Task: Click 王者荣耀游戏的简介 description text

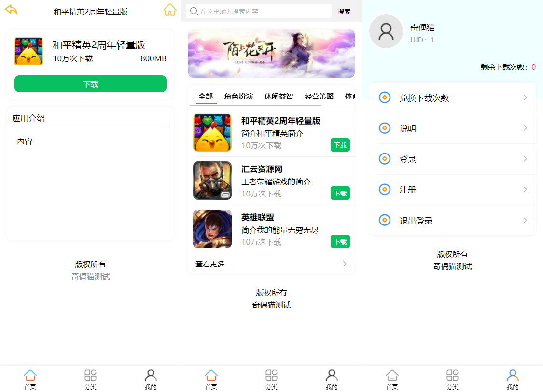Action: 276,182
